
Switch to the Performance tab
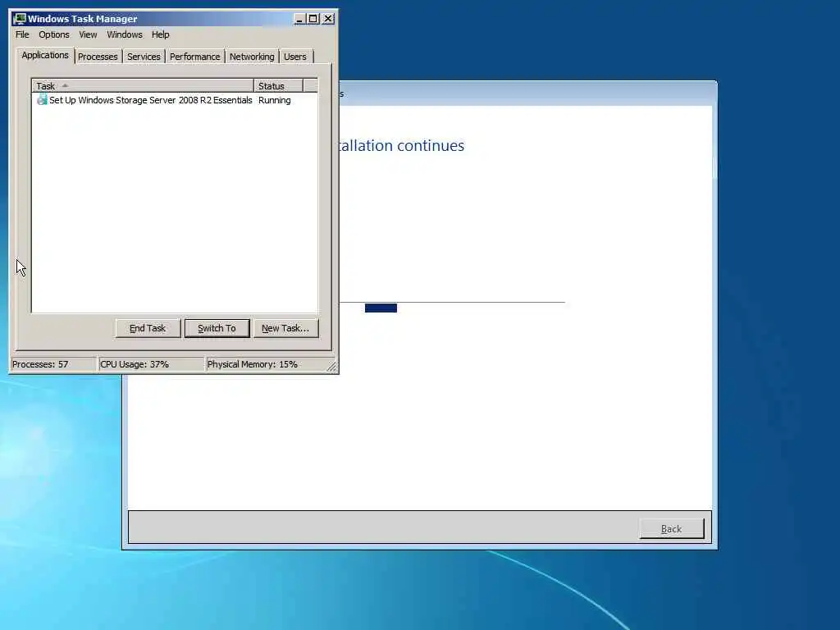[x=194, y=57]
